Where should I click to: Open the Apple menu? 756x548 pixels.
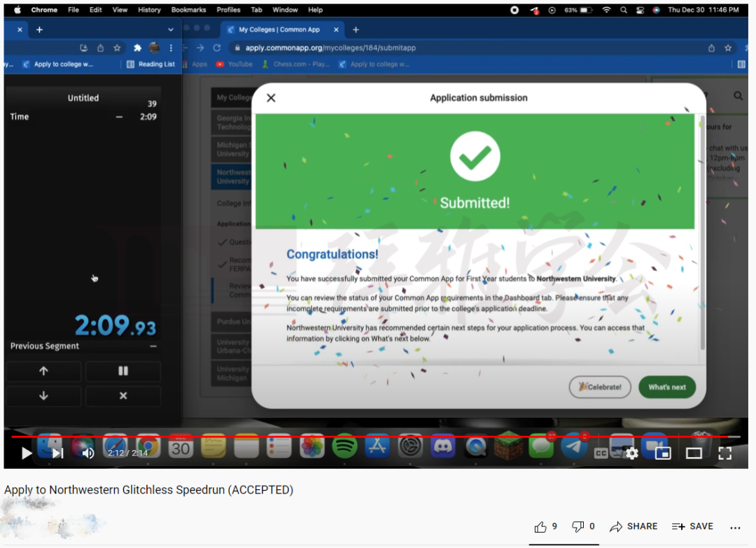[17, 10]
